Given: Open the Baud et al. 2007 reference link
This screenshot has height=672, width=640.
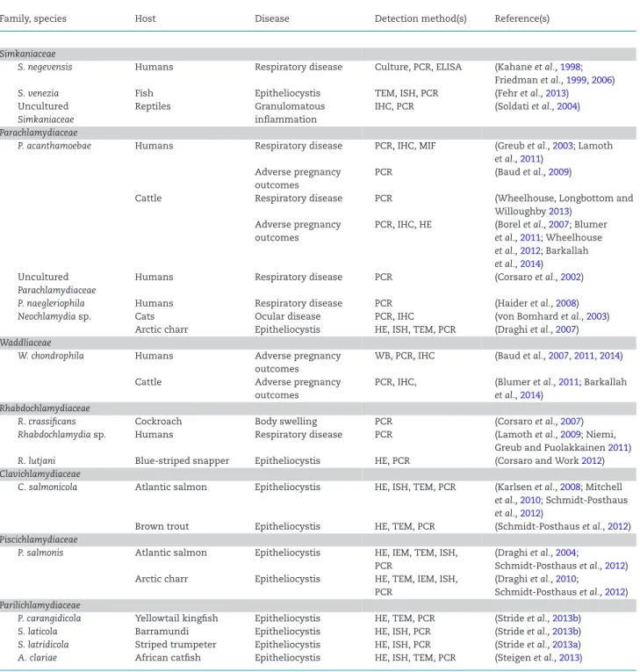Looking at the screenshot, I should 558,356.
